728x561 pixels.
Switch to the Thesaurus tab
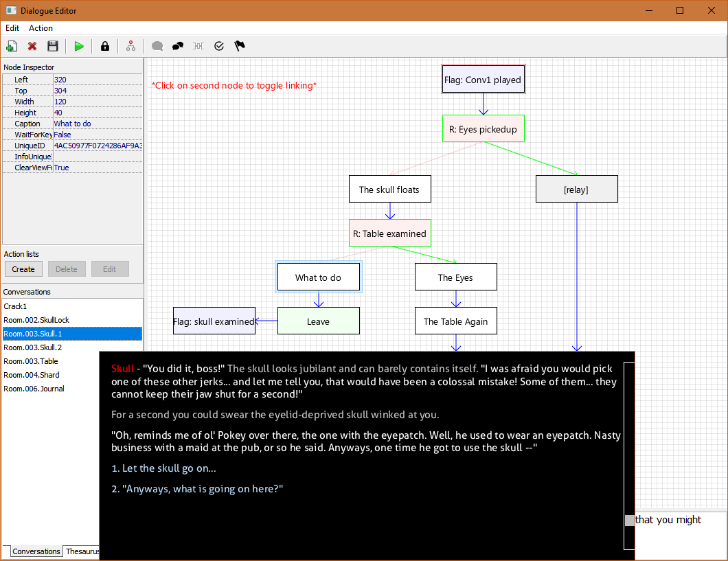[82, 551]
